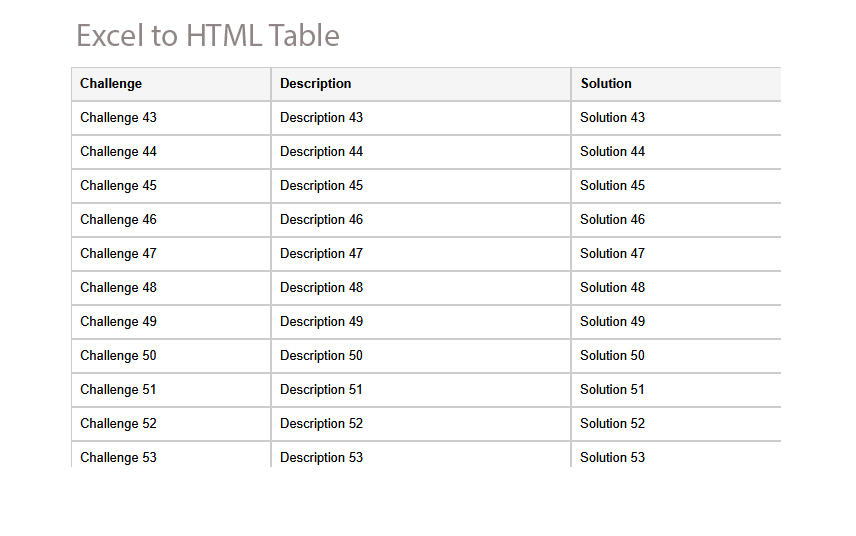Select the Solution 49 cell
This screenshot has width=856, height=536.
[x=676, y=322]
